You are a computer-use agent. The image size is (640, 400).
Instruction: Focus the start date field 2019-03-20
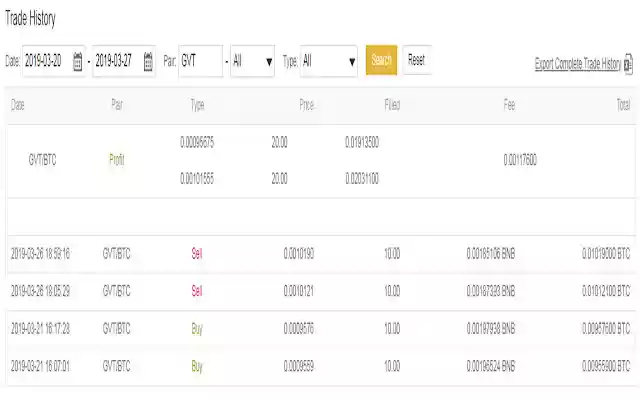[53, 61]
